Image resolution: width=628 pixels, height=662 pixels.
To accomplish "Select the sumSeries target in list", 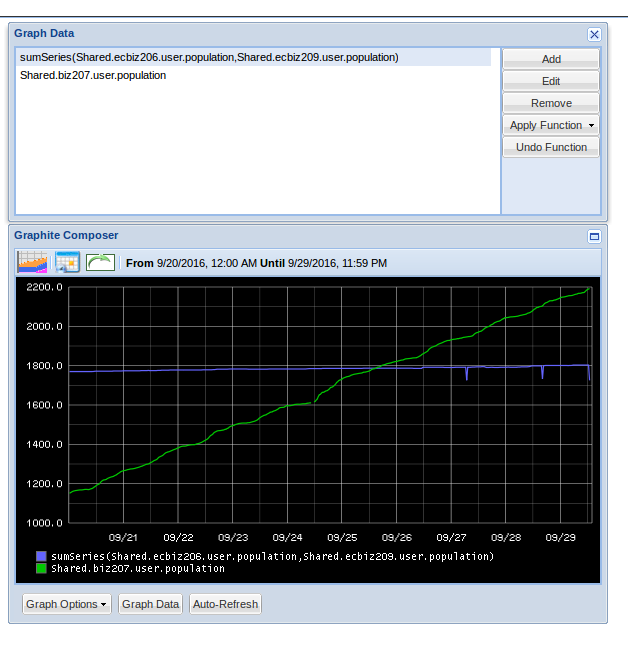I will (x=209, y=57).
